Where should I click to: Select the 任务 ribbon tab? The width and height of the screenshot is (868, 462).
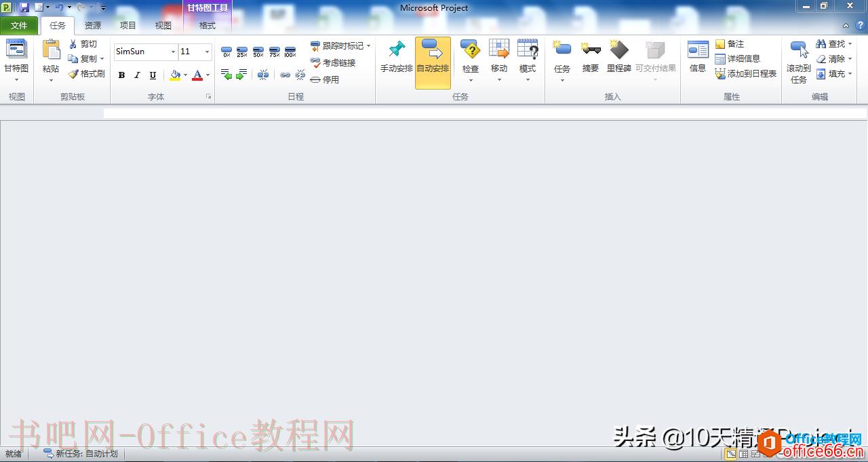[58, 26]
